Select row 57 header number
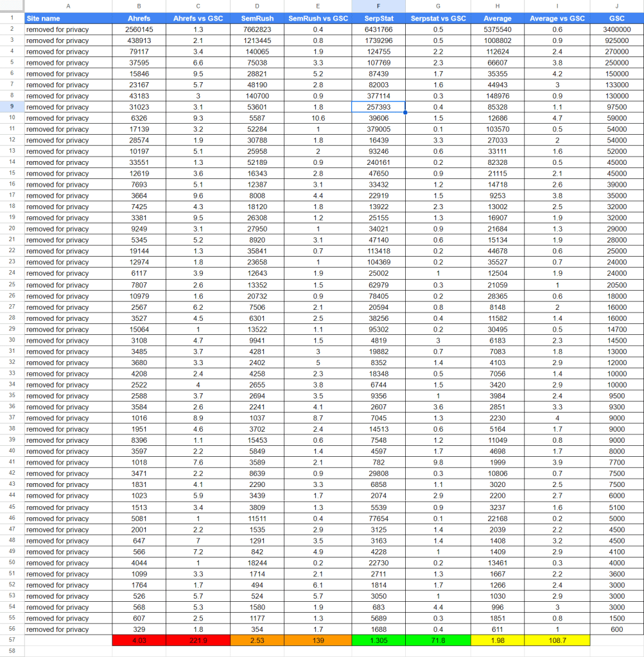Viewport: 644px width, 657px height. (12, 640)
